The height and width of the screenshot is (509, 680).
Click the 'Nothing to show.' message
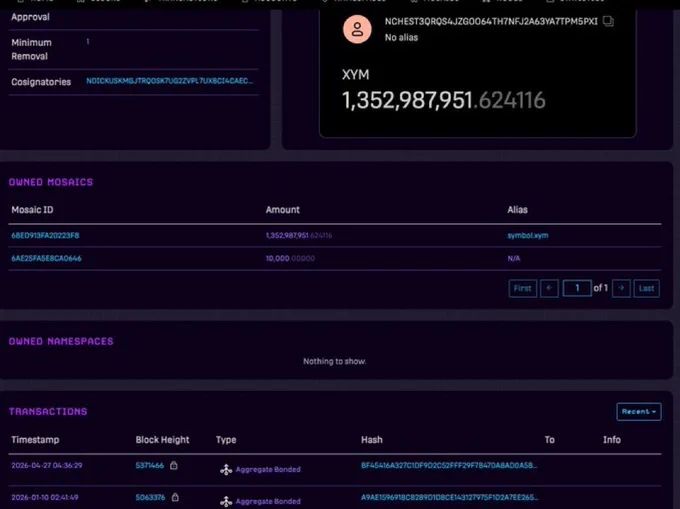pos(334,361)
